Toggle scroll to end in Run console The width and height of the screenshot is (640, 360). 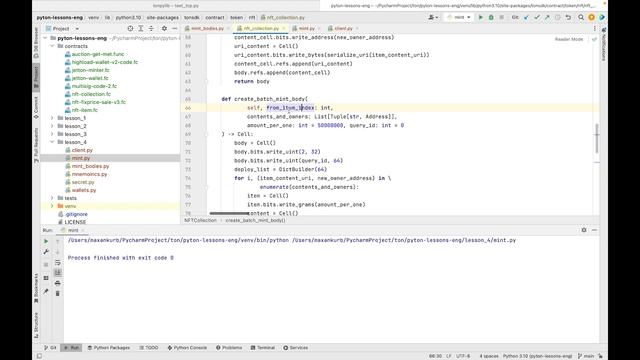pos(58,273)
